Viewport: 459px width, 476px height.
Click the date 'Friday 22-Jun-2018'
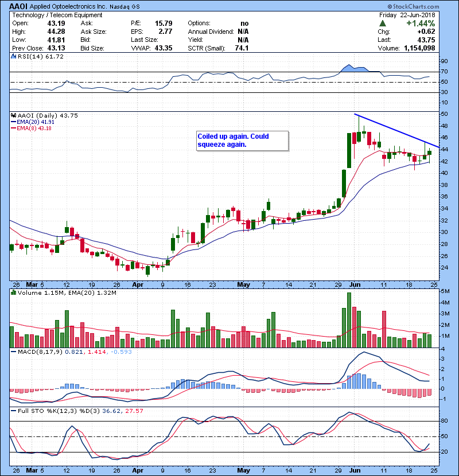[407, 15]
